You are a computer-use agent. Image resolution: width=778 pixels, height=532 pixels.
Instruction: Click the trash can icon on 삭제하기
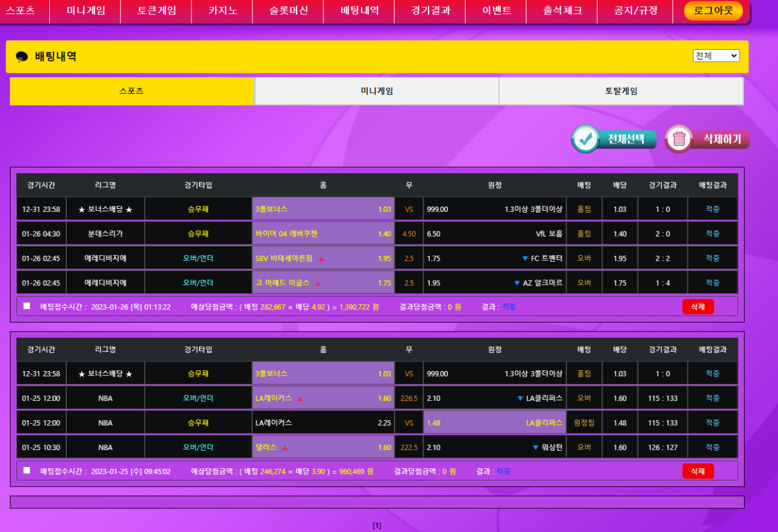(679, 139)
